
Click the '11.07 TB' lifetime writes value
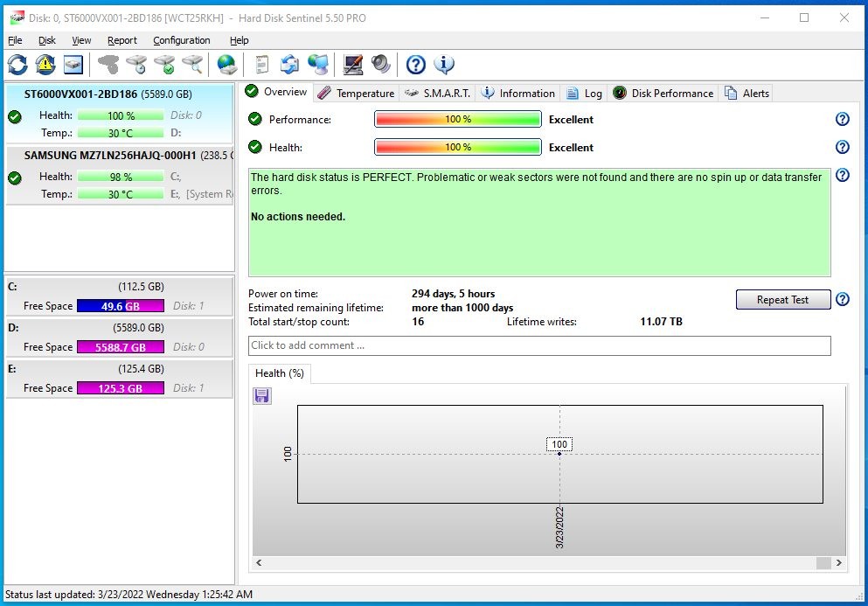[x=661, y=322]
